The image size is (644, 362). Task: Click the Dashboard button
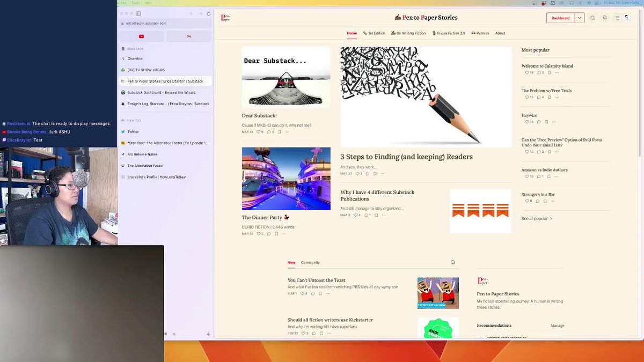559,17
